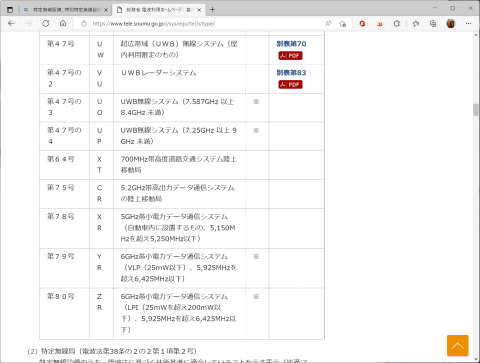480x363 pixels.
Task: Open the browser home page
Action: (x=63, y=24)
